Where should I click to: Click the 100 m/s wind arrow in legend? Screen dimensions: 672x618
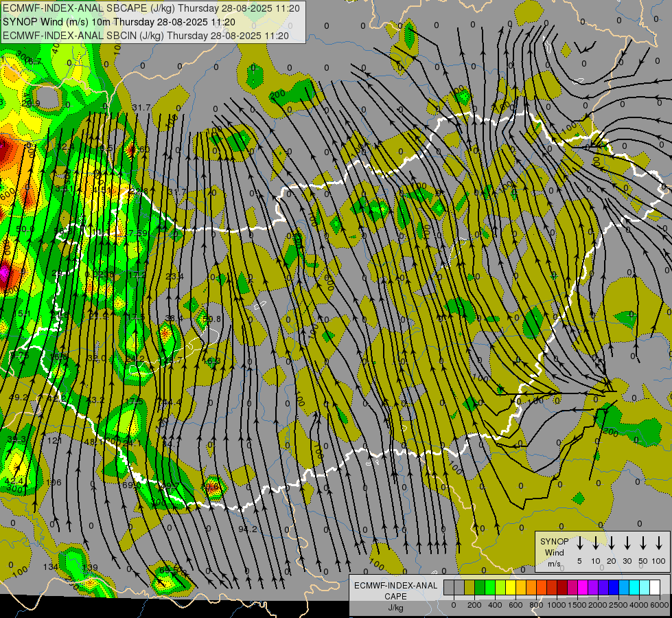tap(659, 543)
